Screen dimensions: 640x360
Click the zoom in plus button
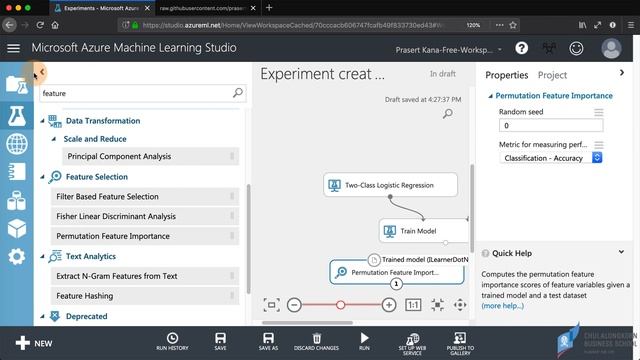389,305
